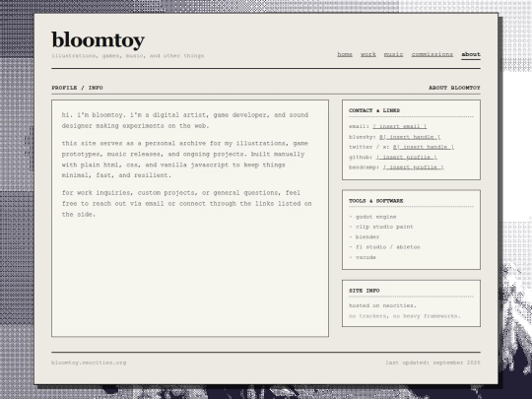Click the last updated september footer text
The height and width of the screenshot is (399, 532).
pos(432,363)
